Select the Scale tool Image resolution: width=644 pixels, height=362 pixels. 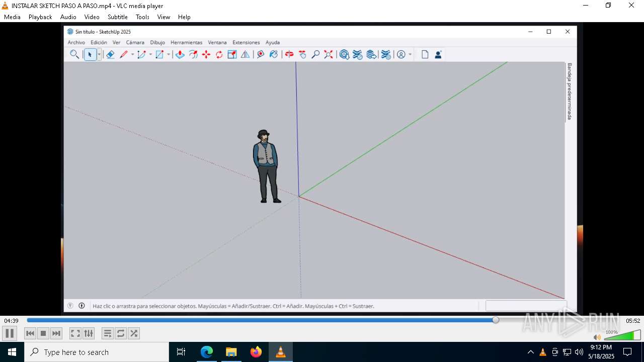click(x=232, y=54)
